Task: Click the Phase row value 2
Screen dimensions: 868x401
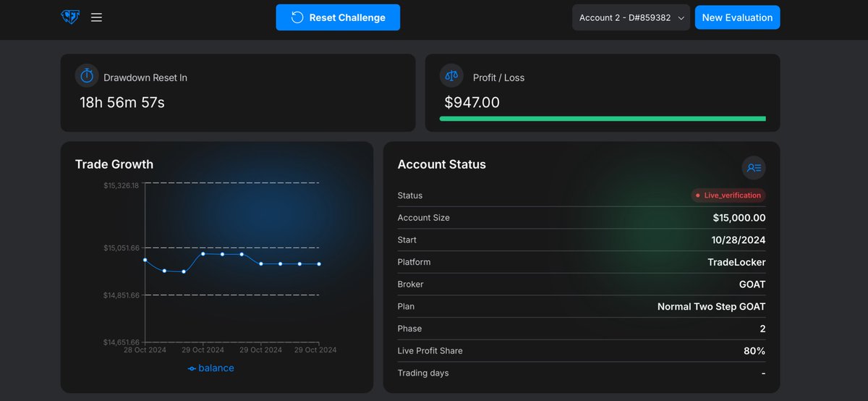Action: pyautogui.click(x=762, y=329)
